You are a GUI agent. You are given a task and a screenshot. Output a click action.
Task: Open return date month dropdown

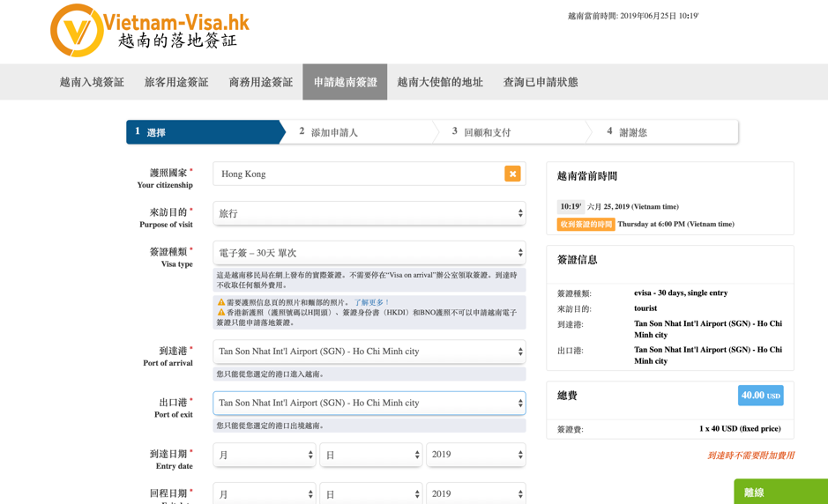(264, 494)
